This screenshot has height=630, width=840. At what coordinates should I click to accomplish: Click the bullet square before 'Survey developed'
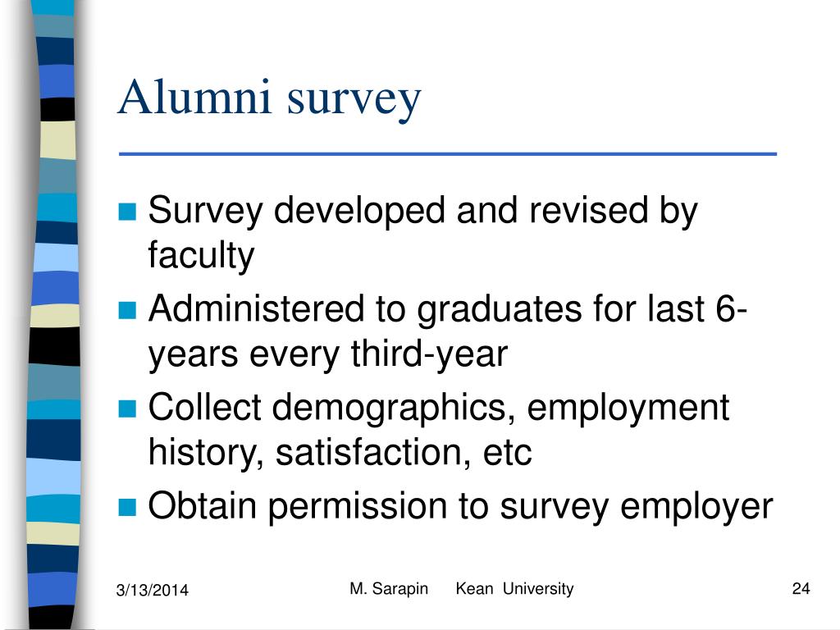point(127,211)
